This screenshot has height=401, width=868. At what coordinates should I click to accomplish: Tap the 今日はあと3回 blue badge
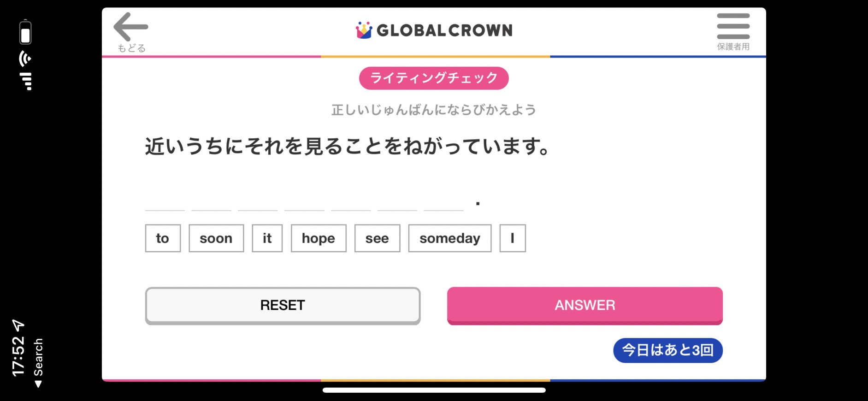coord(667,350)
